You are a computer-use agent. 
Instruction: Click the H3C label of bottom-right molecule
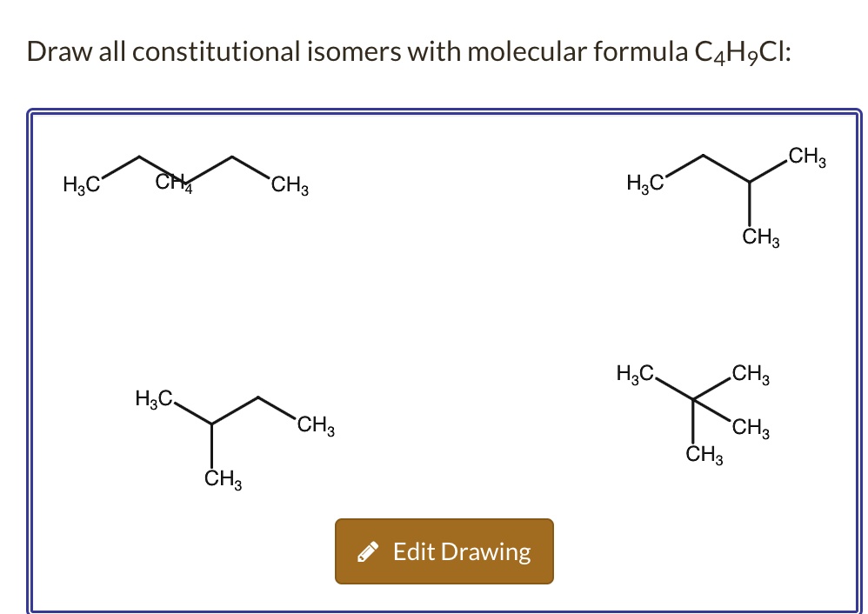pyautogui.click(x=634, y=373)
